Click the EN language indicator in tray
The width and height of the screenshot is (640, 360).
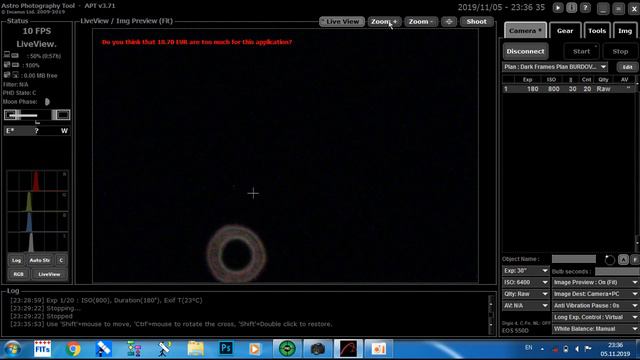pyautogui.click(x=529, y=348)
